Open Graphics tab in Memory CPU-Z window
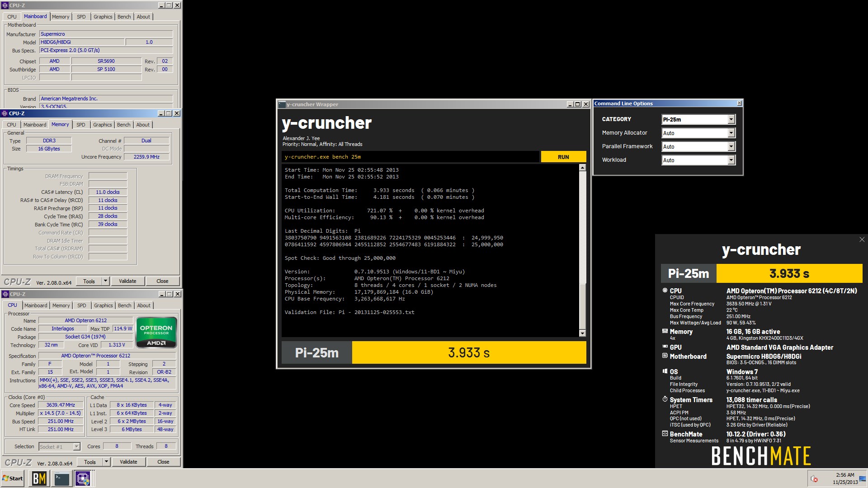This screenshot has height=488, width=868. point(102,125)
